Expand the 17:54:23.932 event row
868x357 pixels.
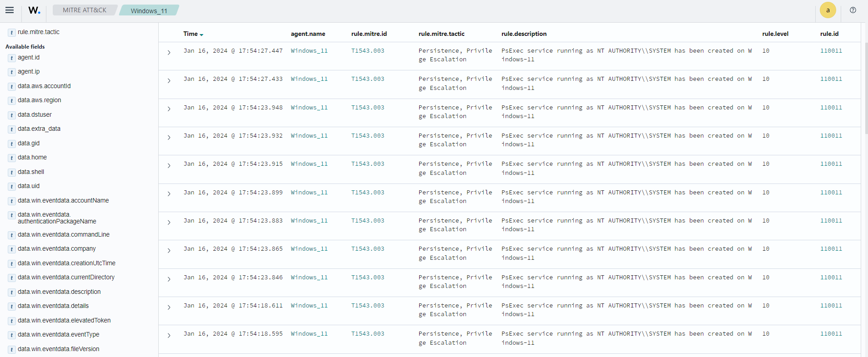pyautogui.click(x=169, y=138)
